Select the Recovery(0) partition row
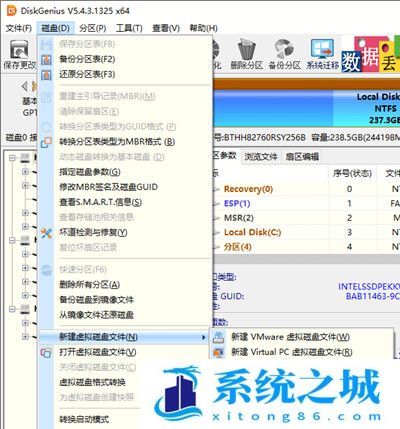The image size is (400, 429). [306, 189]
